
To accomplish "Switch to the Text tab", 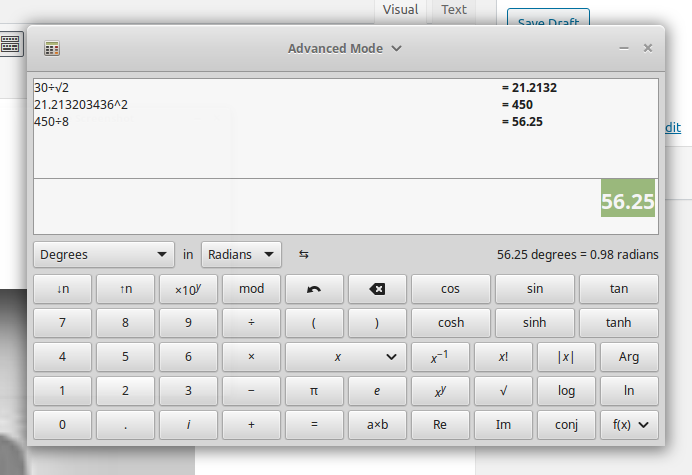I will (x=454, y=10).
